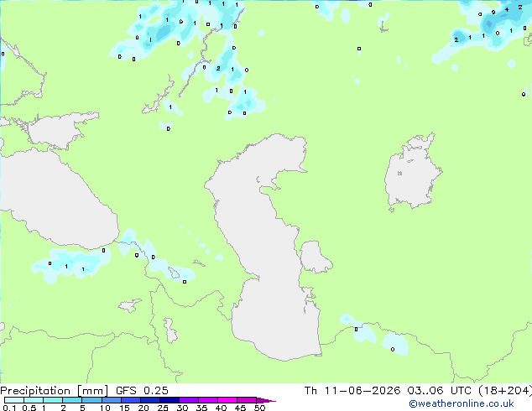Select the purple swatch between 30 and 35
This screenshot has width=532, height=411.
click(189, 400)
